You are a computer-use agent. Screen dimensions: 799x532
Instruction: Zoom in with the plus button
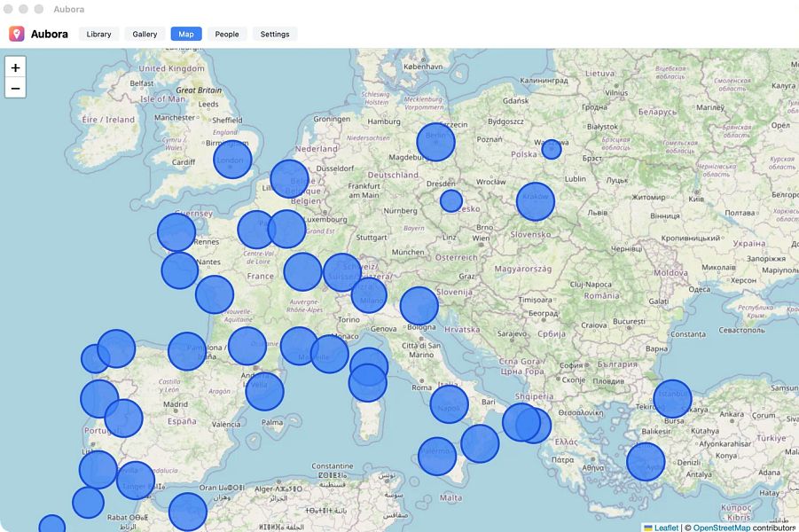click(x=15, y=67)
